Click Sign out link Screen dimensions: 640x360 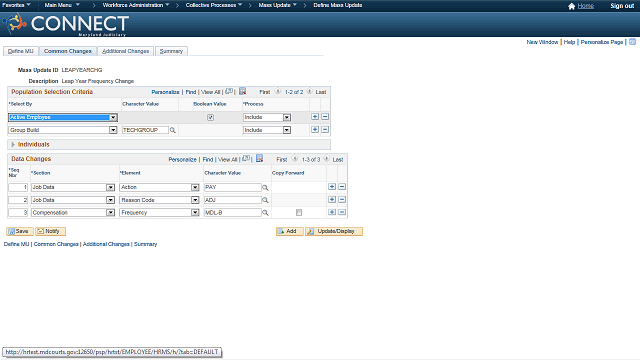coord(622,6)
